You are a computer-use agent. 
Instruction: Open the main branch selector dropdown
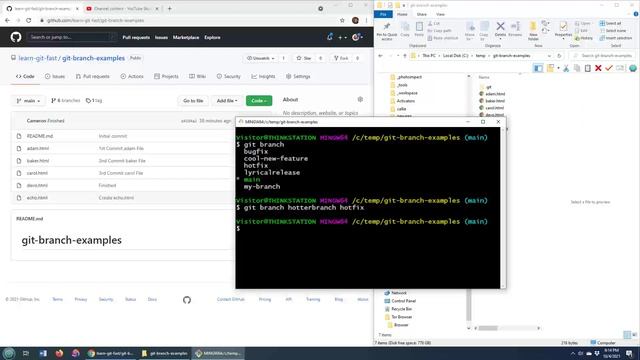(28, 101)
